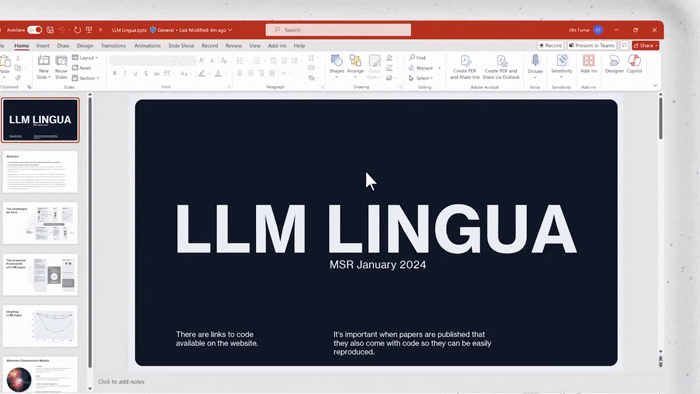Open the Sensitivity dropdown

coord(561,66)
